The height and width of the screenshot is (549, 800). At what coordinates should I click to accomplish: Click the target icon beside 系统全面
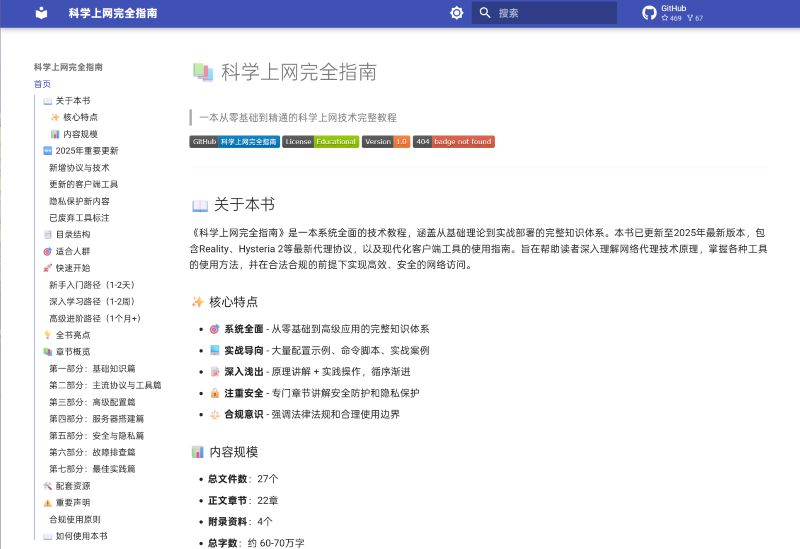pos(215,329)
